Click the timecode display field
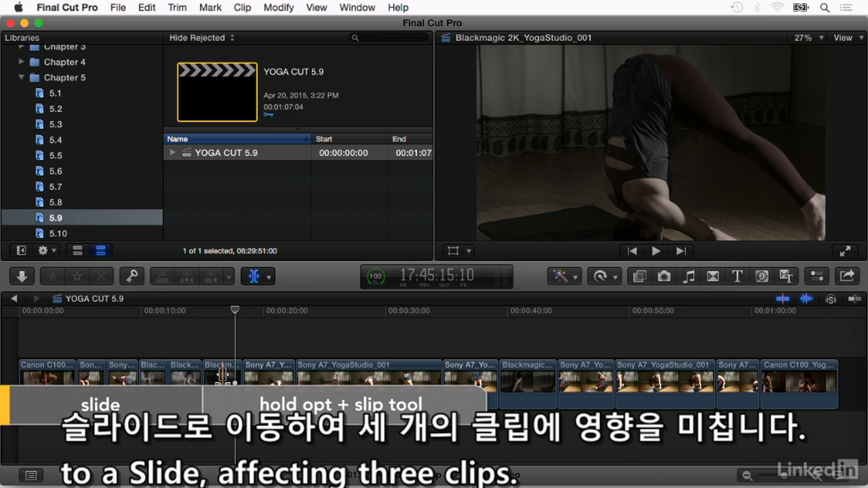 (437, 276)
